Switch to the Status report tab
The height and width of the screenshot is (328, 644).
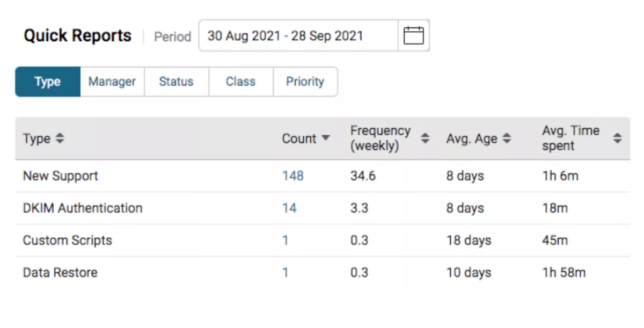coord(176,82)
